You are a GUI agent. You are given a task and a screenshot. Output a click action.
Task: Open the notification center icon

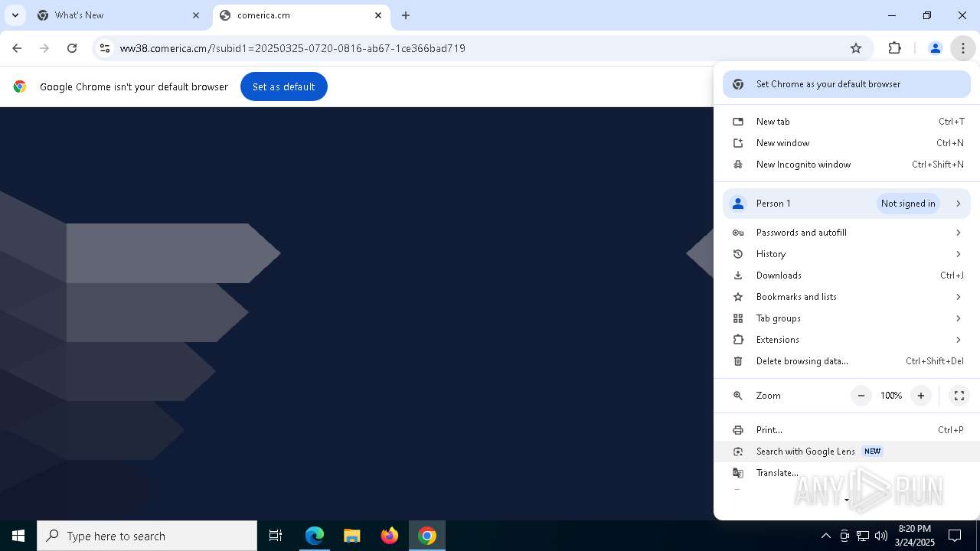tap(955, 536)
